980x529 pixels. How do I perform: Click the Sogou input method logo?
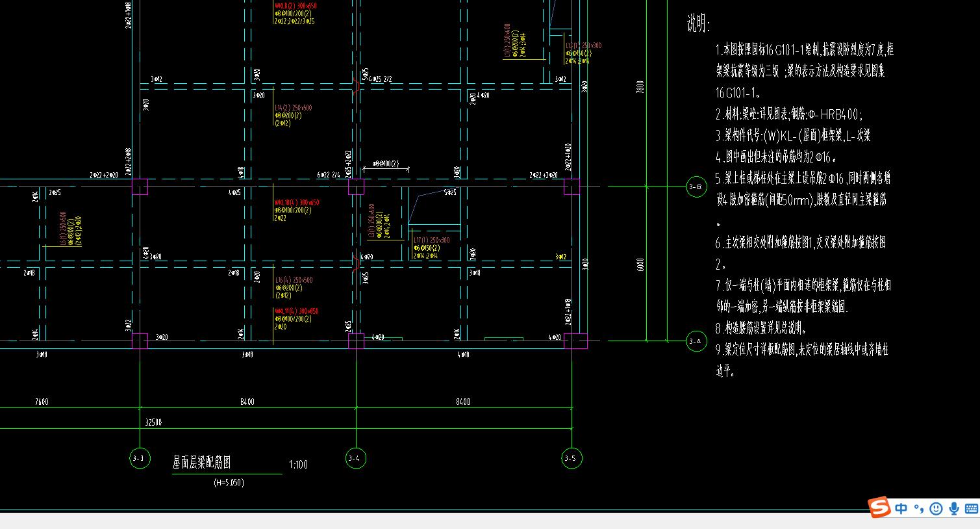click(880, 507)
